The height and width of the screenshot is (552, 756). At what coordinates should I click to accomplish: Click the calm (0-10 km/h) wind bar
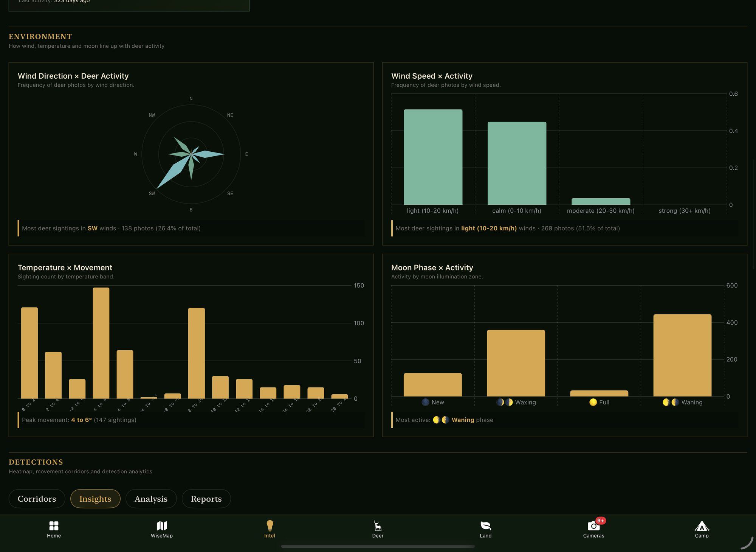coord(517,163)
